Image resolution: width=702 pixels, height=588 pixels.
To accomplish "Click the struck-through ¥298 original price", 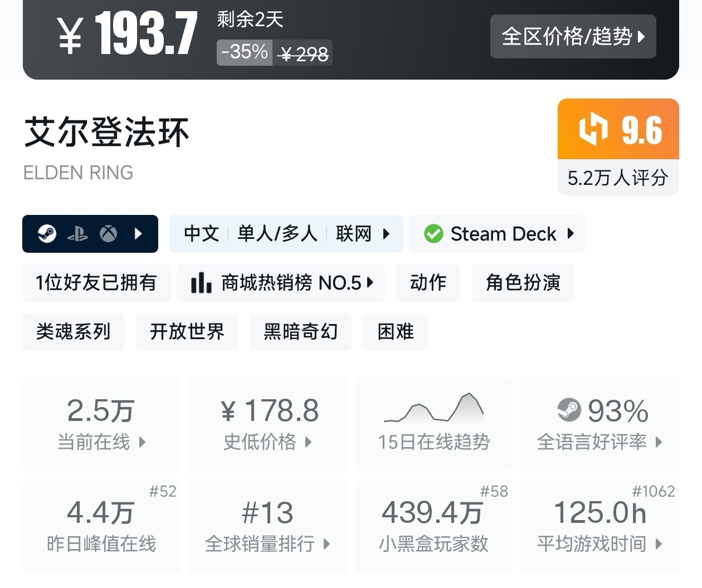I will 303,53.
